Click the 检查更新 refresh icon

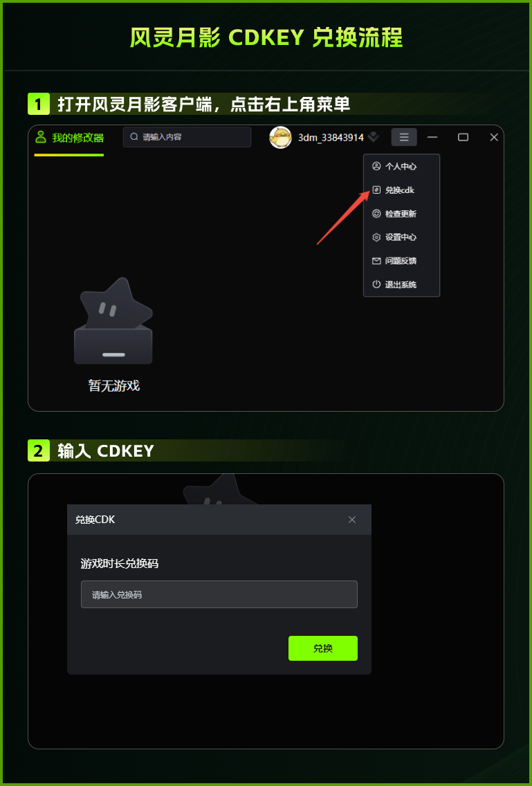tap(376, 214)
